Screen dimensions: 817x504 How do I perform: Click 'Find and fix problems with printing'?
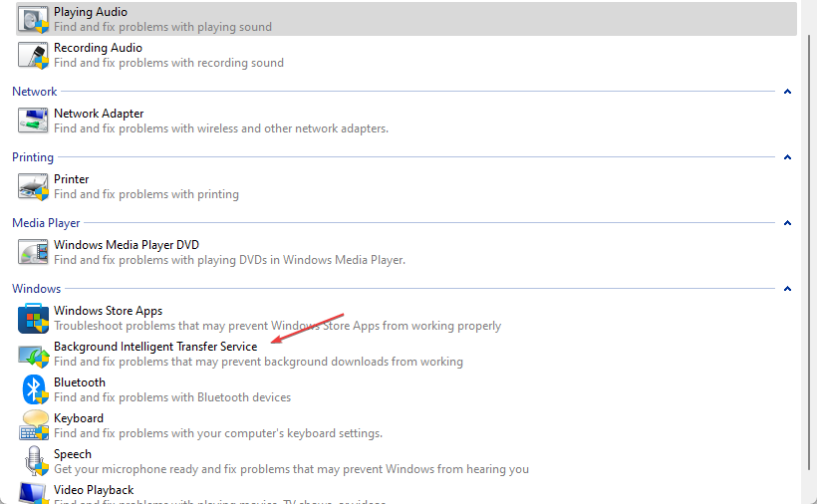click(146, 194)
